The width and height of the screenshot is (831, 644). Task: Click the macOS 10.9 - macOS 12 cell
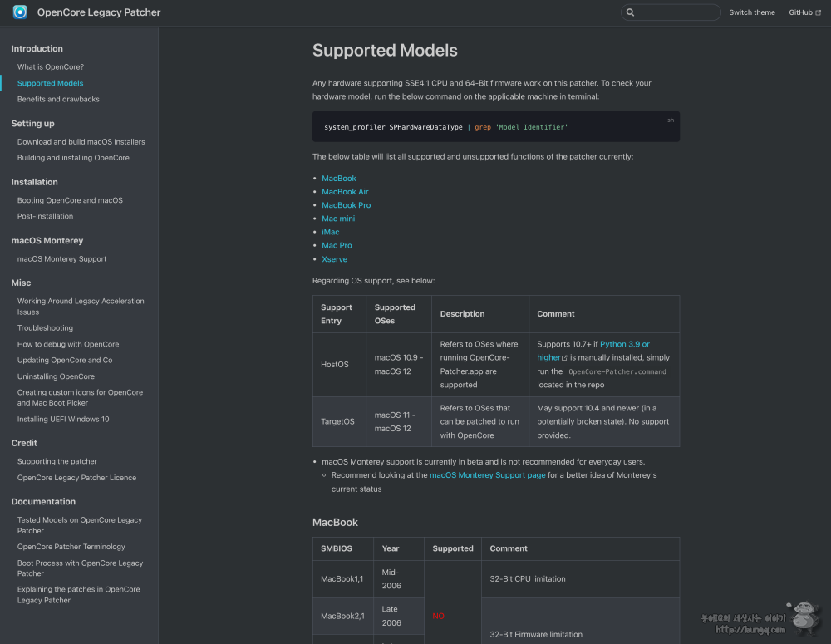[399, 365]
